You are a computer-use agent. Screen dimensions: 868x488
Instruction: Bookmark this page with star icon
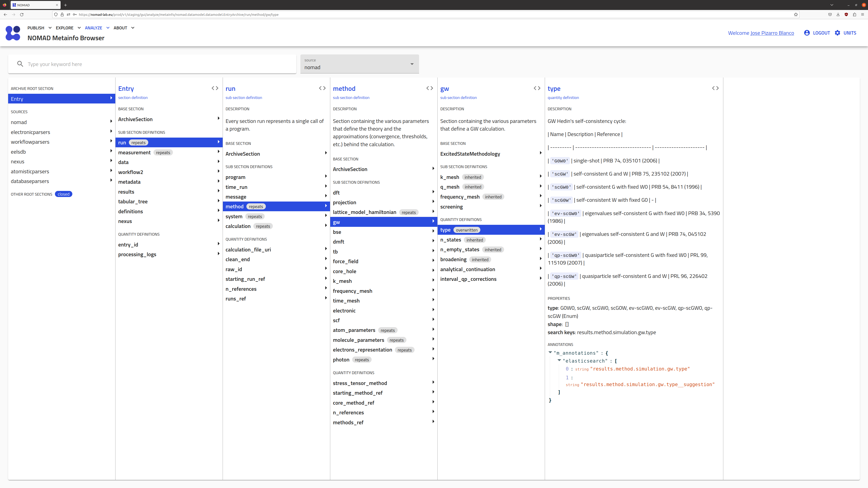tap(796, 14)
